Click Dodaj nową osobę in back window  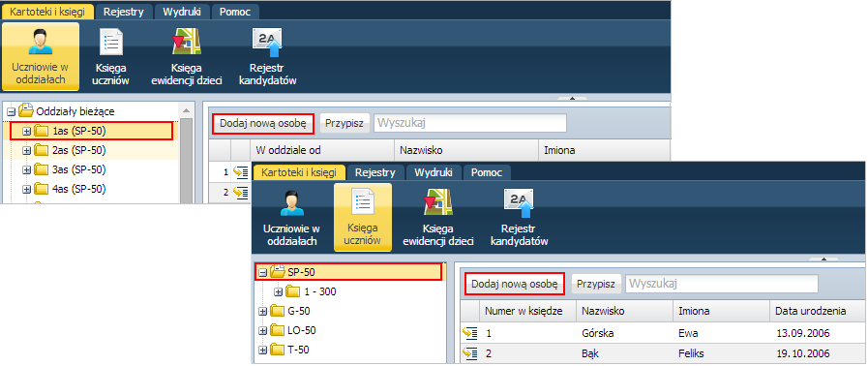[263, 124]
